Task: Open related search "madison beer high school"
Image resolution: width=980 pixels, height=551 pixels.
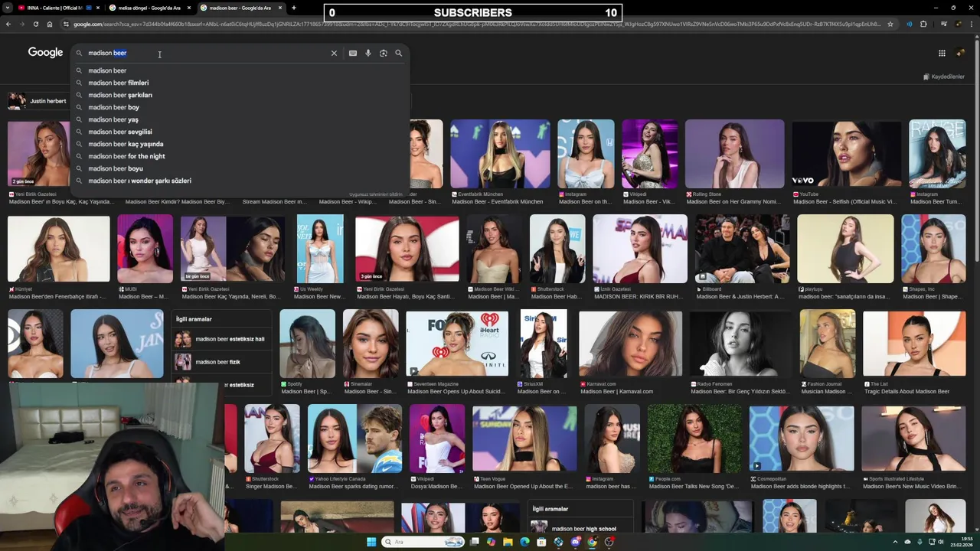Action: click(580, 528)
